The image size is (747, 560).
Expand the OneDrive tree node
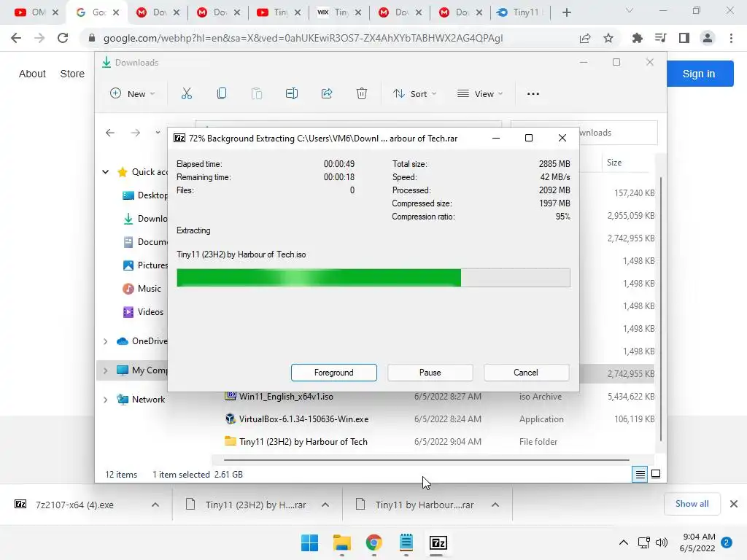tap(105, 341)
